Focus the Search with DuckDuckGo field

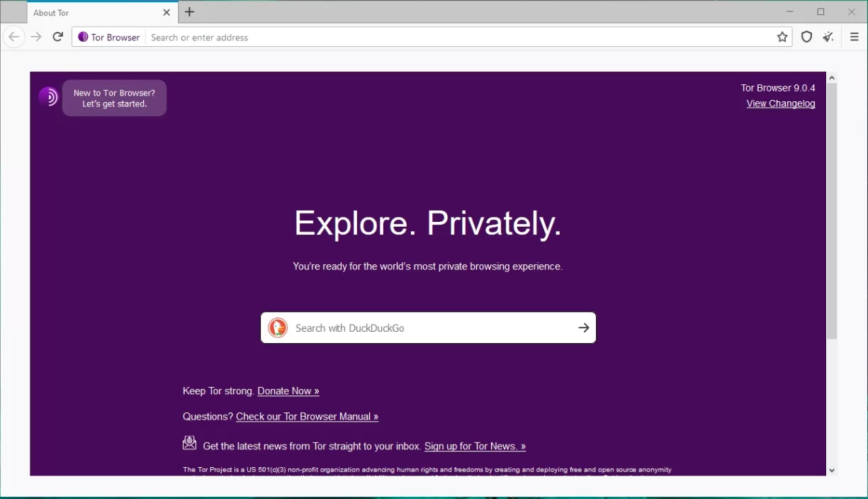click(x=429, y=328)
